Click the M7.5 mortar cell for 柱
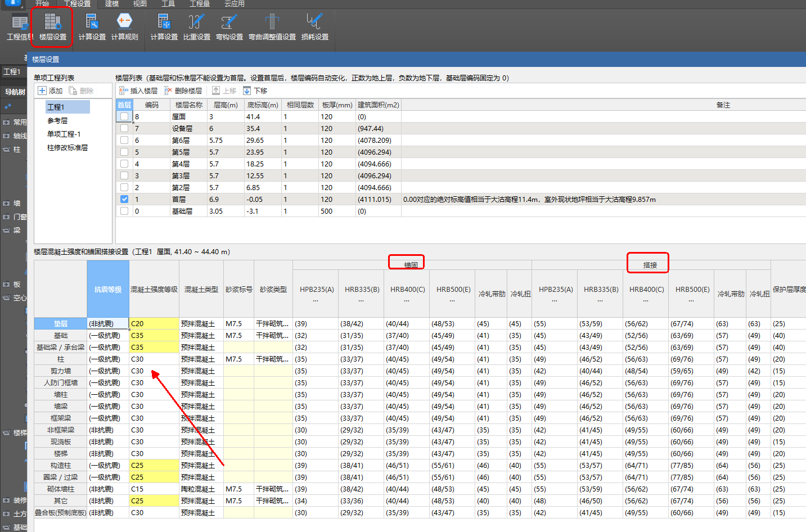This screenshot has height=532, width=806. [238, 359]
